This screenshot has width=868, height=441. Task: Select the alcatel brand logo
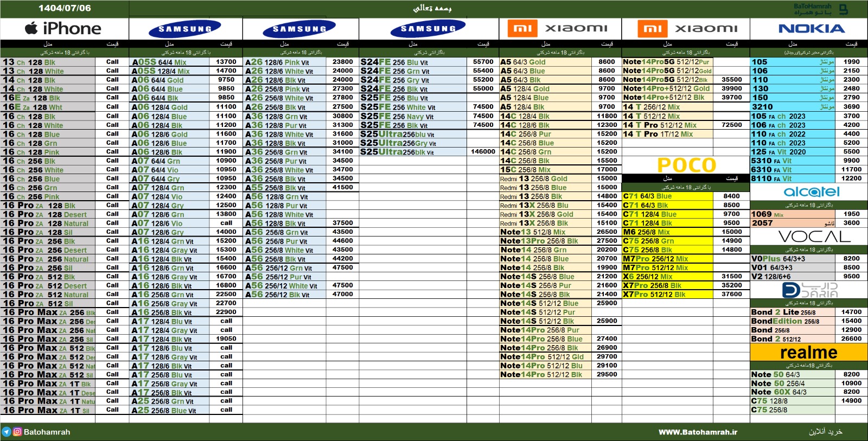click(811, 192)
